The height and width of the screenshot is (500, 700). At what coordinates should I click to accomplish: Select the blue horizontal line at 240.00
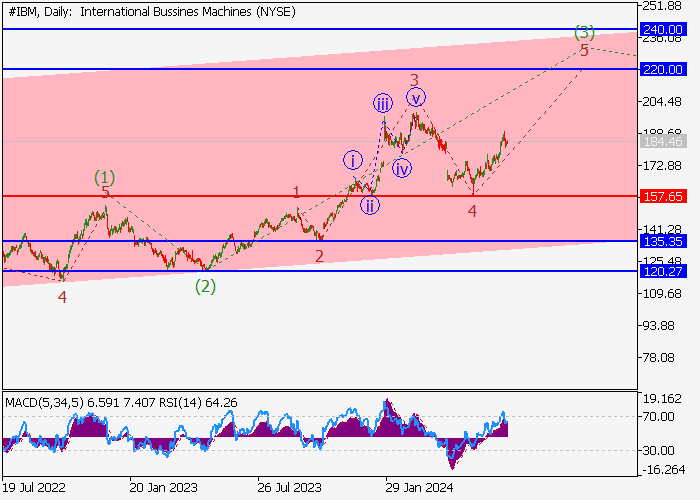click(320, 29)
